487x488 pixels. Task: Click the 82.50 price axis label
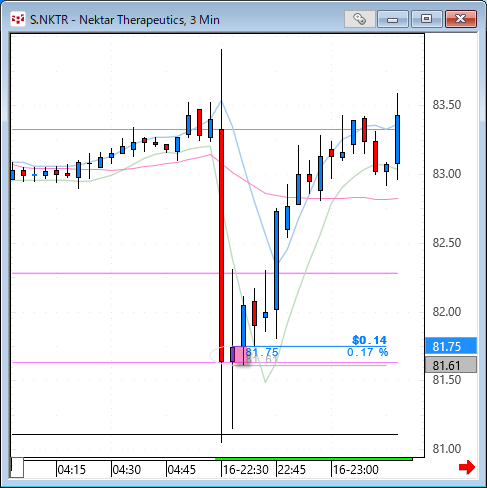click(x=447, y=243)
